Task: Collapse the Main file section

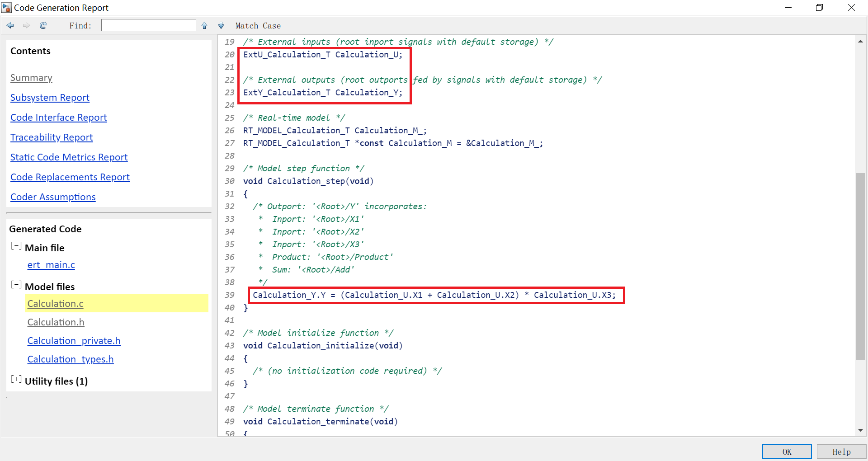Action: [x=16, y=246]
